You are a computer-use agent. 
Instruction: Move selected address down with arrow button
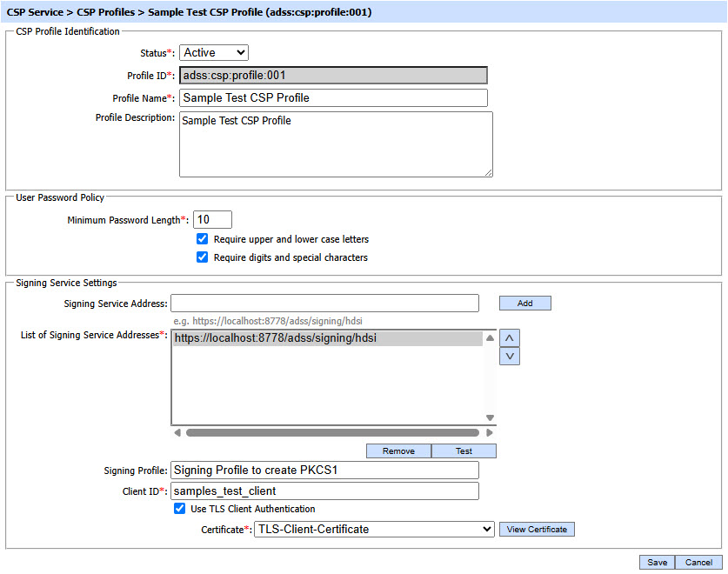click(x=510, y=356)
